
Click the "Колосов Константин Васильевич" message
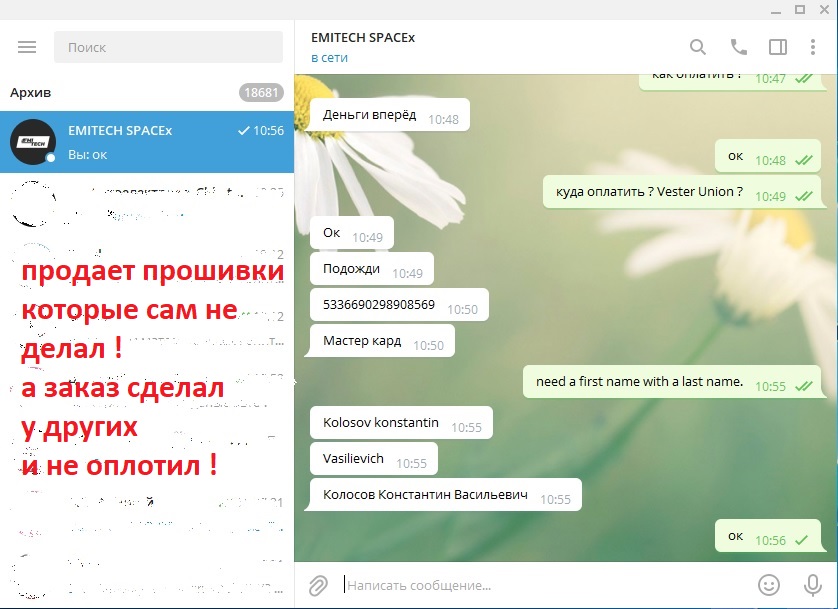click(425, 496)
